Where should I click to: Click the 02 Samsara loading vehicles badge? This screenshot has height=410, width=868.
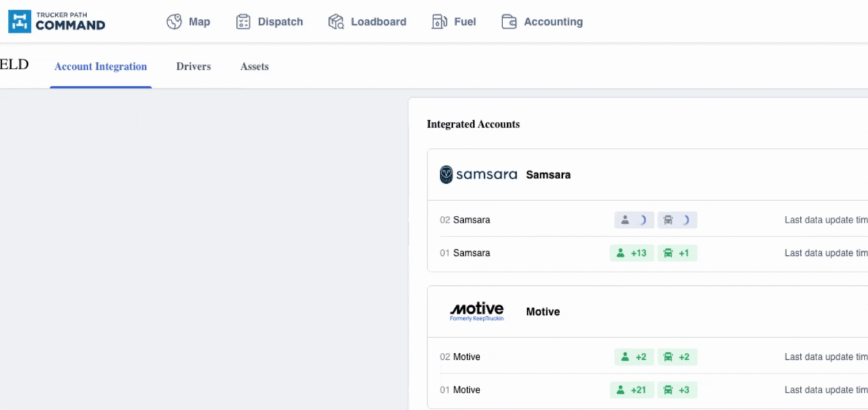click(677, 220)
